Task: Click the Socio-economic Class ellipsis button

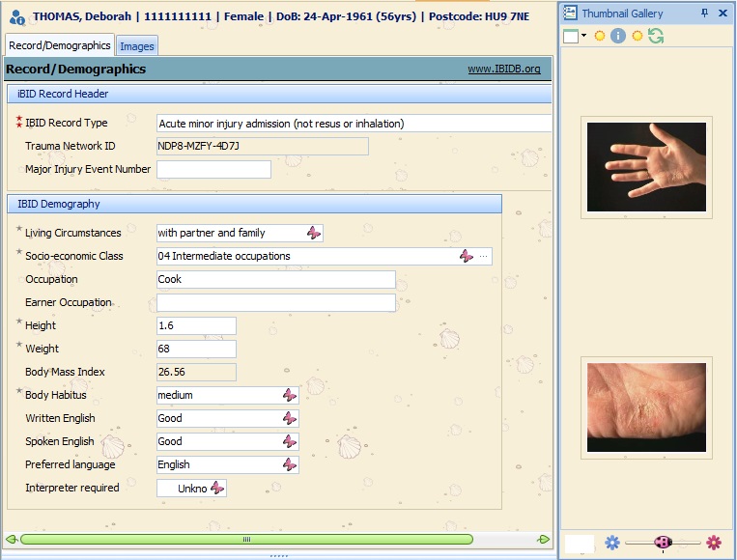Action: (484, 256)
